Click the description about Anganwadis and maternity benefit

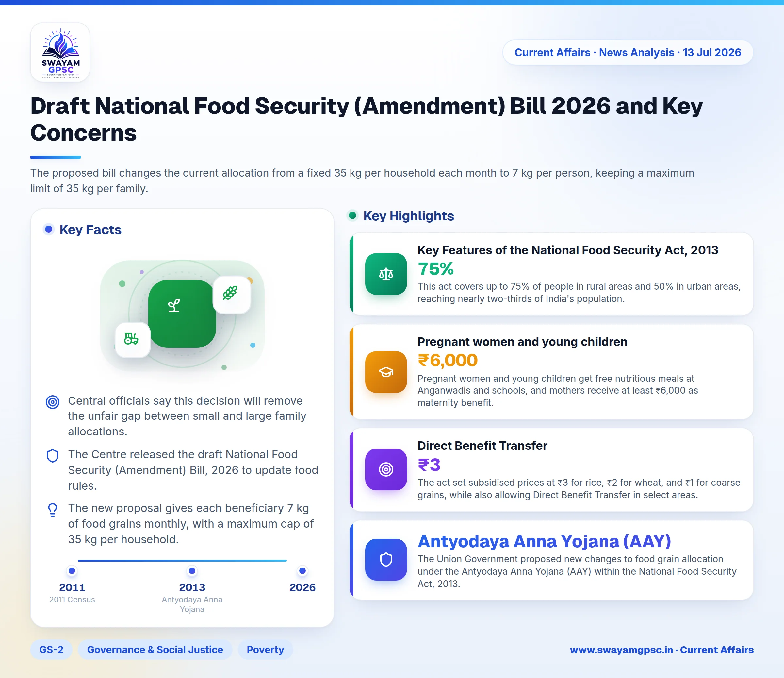click(558, 390)
